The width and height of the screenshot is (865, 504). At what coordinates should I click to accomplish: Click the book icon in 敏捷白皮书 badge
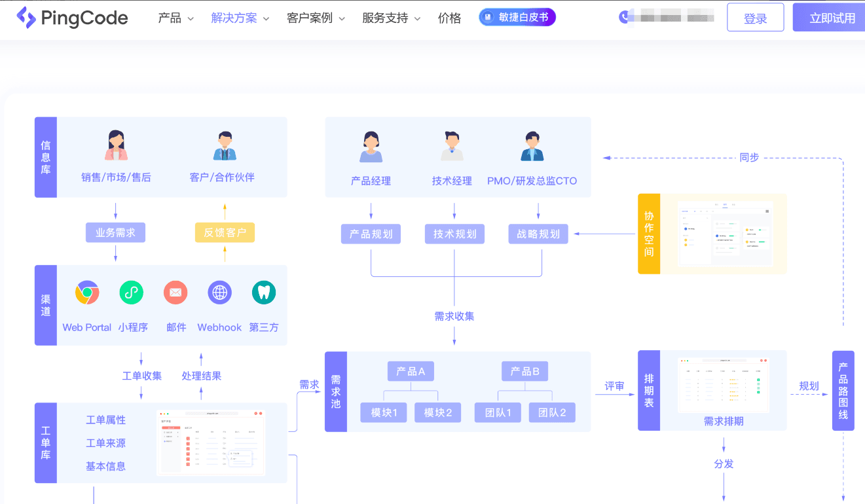pyautogui.click(x=488, y=18)
